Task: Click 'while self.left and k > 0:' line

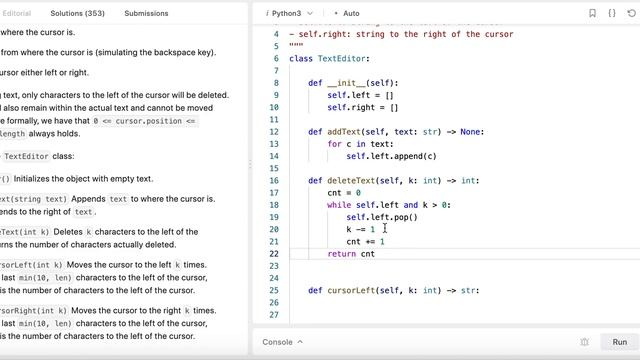Action: 389,205
